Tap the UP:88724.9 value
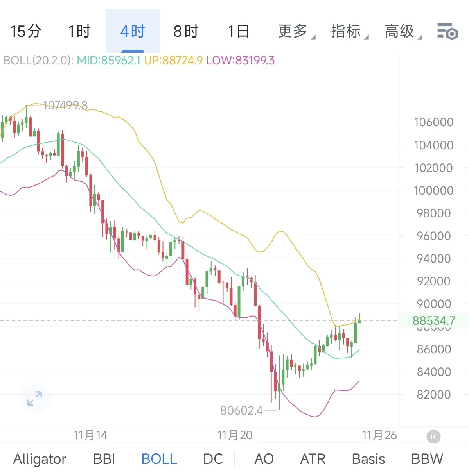Image resolution: width=469 pixels, height=476 pixels. [173, 61]
